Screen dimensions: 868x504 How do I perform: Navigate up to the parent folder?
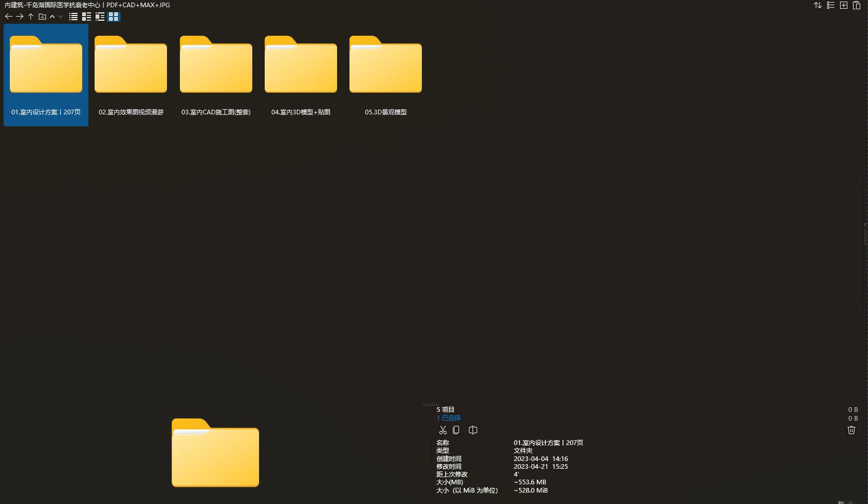[x=31, y=17]
